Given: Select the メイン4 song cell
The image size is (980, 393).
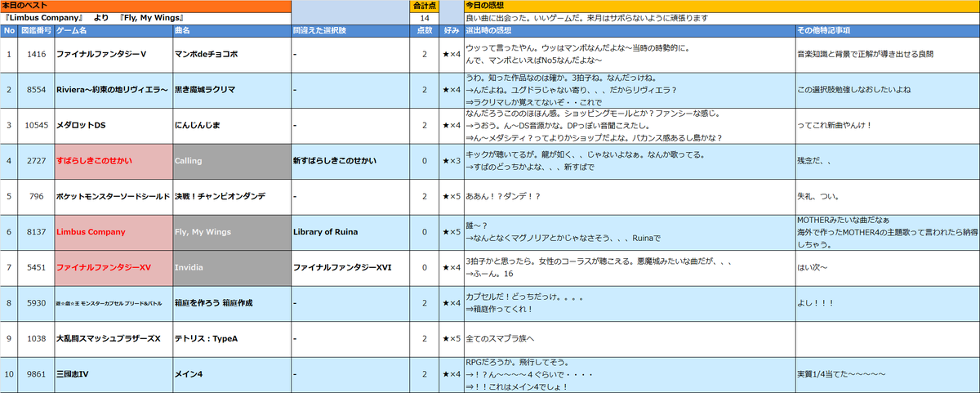Looking at the screenshot, I should coord(232,374).
